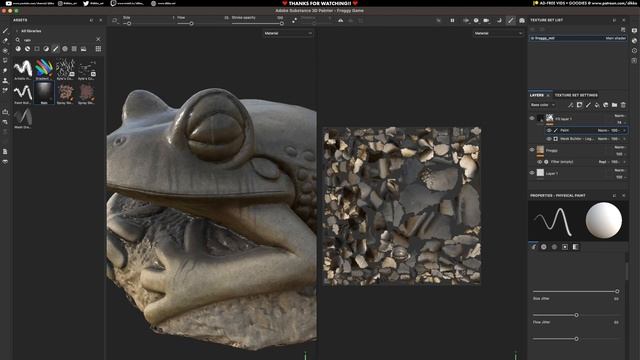640x360 pixels.
Task: Filter assets by smart masks icon
Action: (x=37, y=49)
